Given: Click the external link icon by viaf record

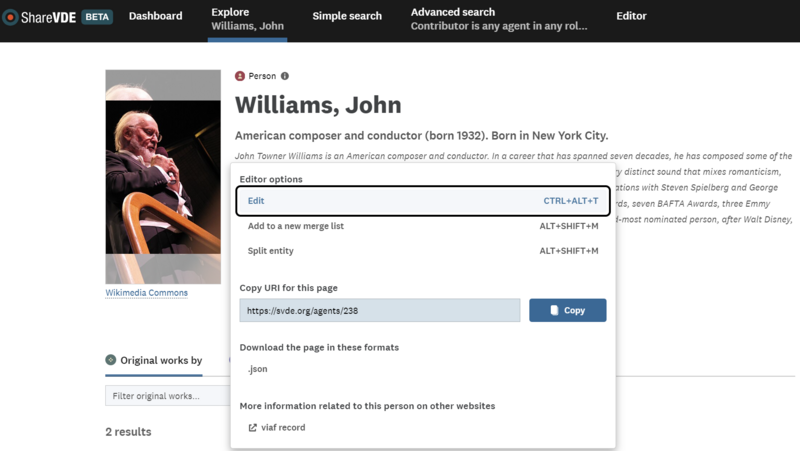Looking at the screenshot, I should [252, 428].
